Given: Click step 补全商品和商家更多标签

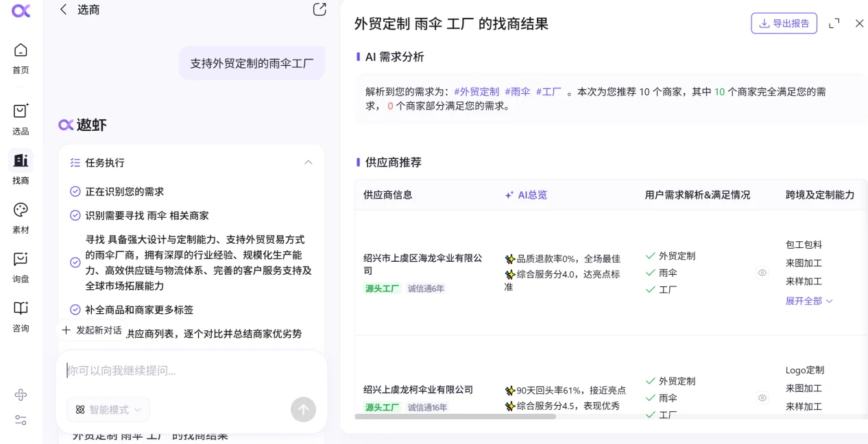Looking at the screenshot, I should click(x=139, y=310).
